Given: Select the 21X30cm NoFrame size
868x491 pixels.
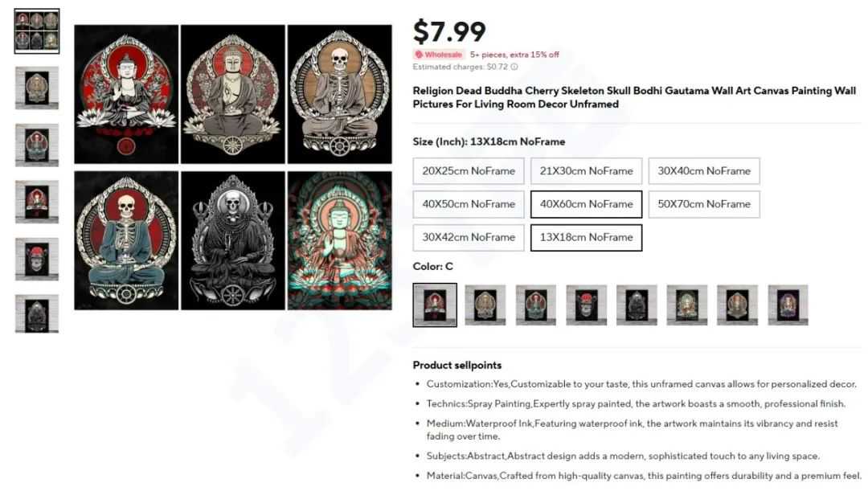Looking at the screenshot, I should [x=586, y=171].
